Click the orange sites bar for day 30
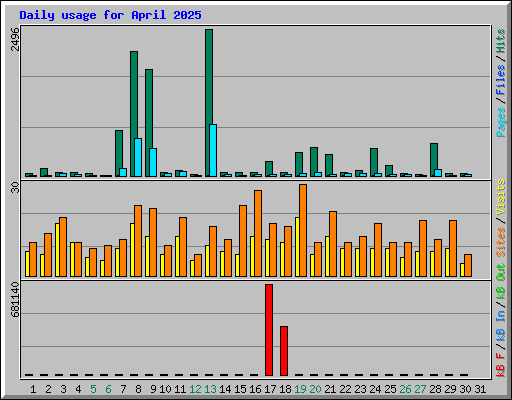This screenshot has height=400, width=512. point(468,265)
